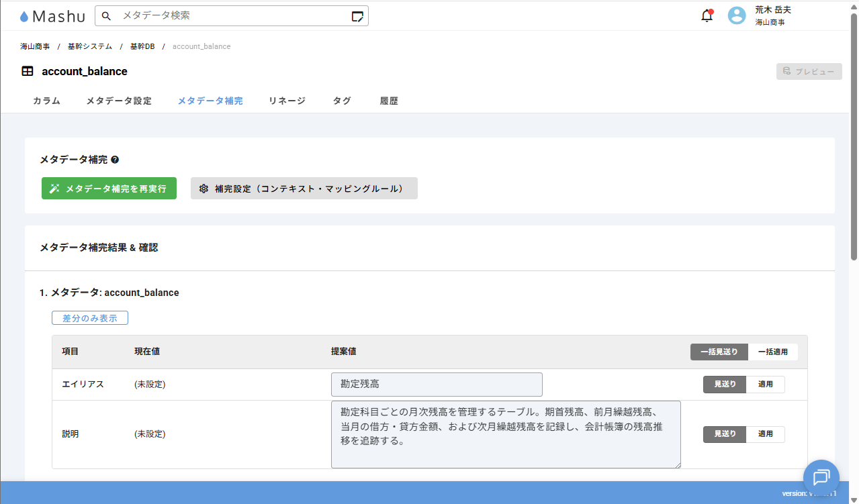Toggle 一括適用 in the table header
The width and height of the screenshot is (859, 504).
coord(772,352)
